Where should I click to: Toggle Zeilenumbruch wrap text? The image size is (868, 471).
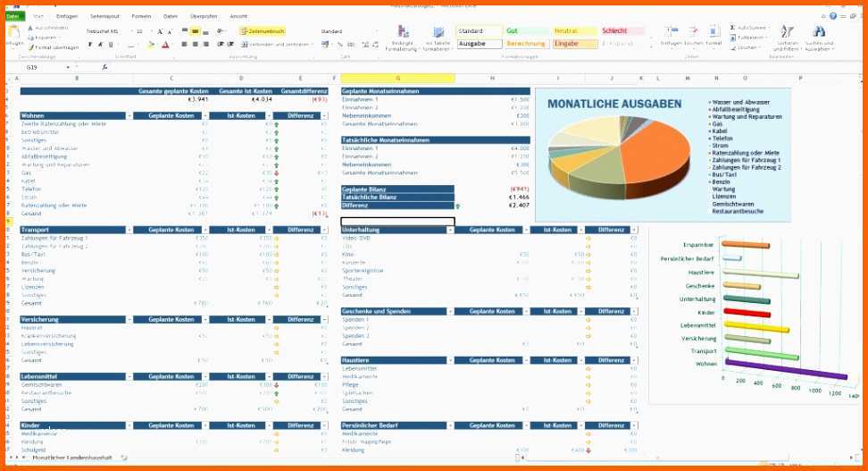[x=263, y=31]
